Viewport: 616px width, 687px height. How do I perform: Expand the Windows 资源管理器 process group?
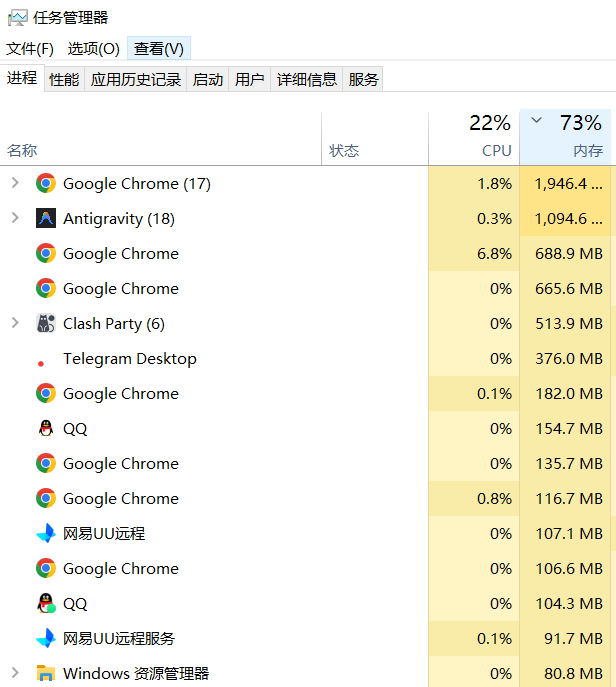click(x=15, y=673)
